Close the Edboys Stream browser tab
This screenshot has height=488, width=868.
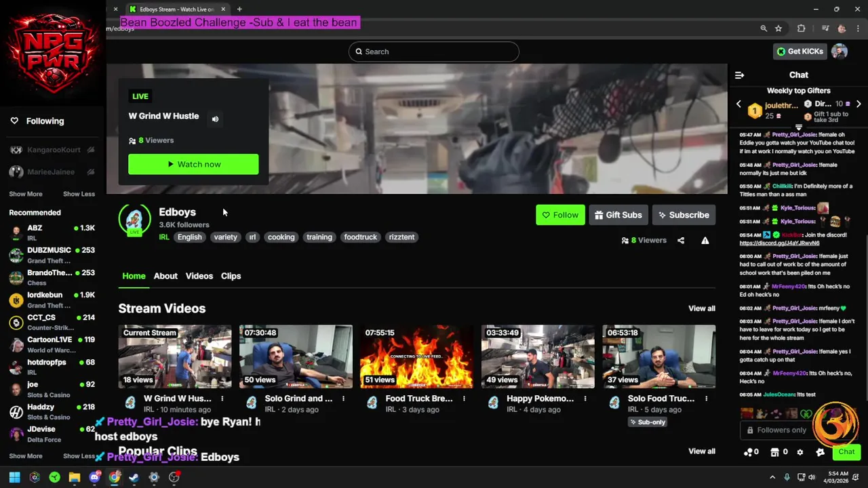pos(223,9)
